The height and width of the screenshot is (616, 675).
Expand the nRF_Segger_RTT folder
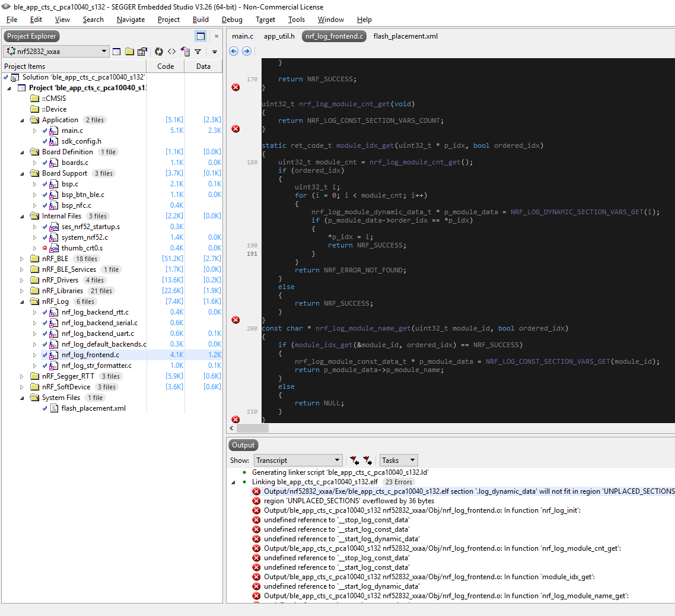21,376
